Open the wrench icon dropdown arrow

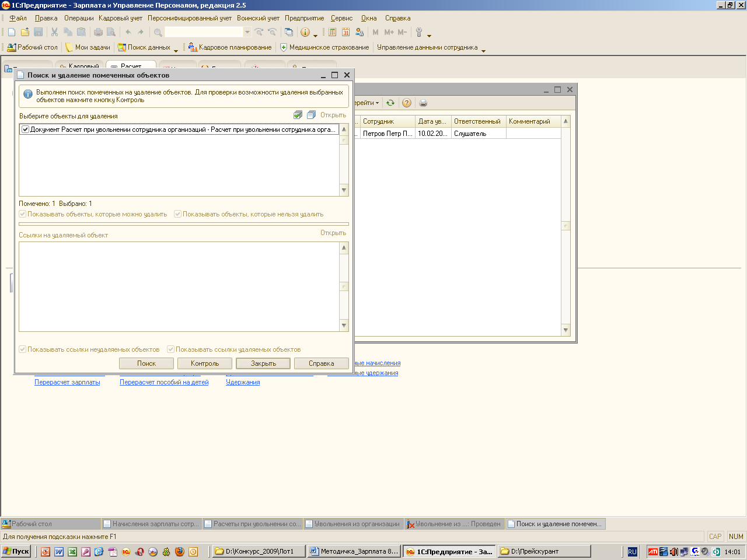coord(429,36)
